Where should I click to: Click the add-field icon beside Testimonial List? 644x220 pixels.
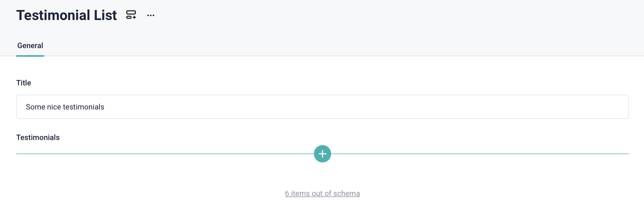[131, 15]
